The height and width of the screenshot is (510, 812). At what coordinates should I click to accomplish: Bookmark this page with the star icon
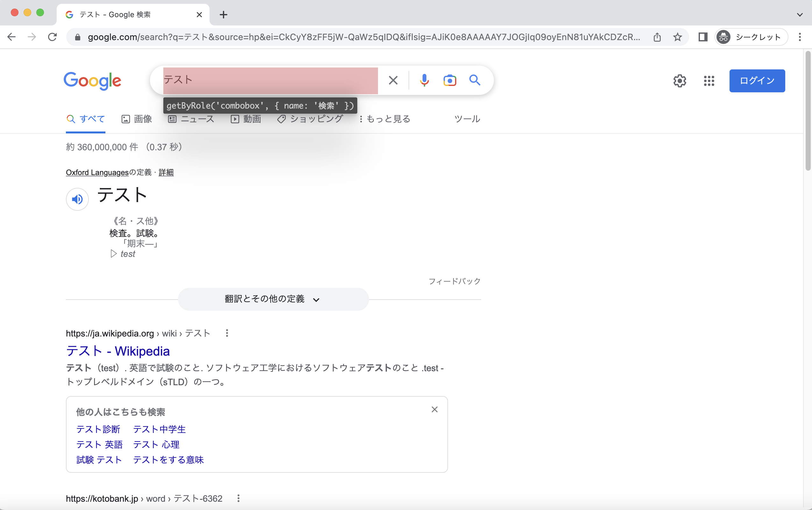[x=677, y=37]
